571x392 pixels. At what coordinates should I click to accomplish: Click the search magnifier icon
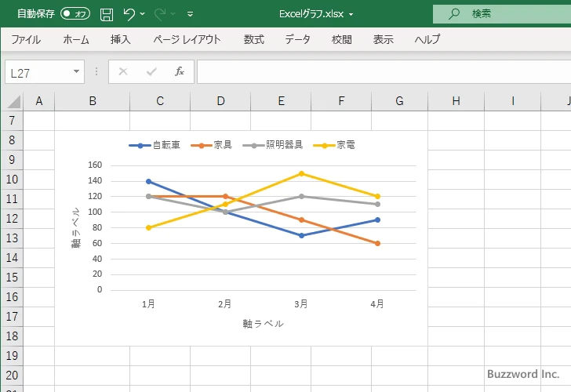pos(454,13)
